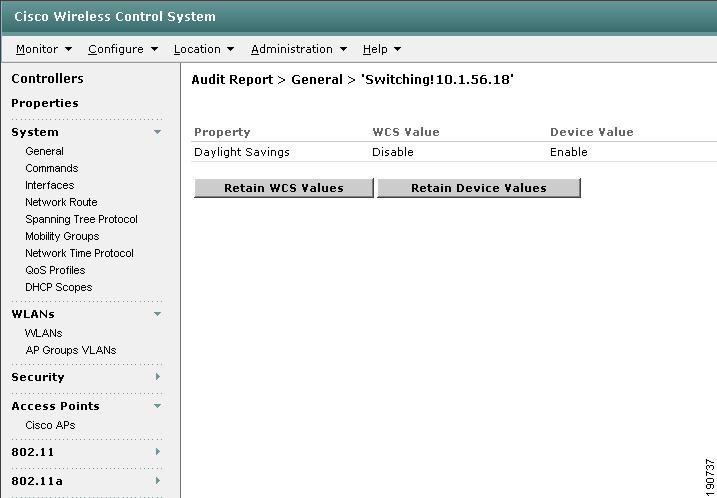The image size is (717, 498).
Task: Open the Controllers sidebar heading
Action: coord(48,79)
